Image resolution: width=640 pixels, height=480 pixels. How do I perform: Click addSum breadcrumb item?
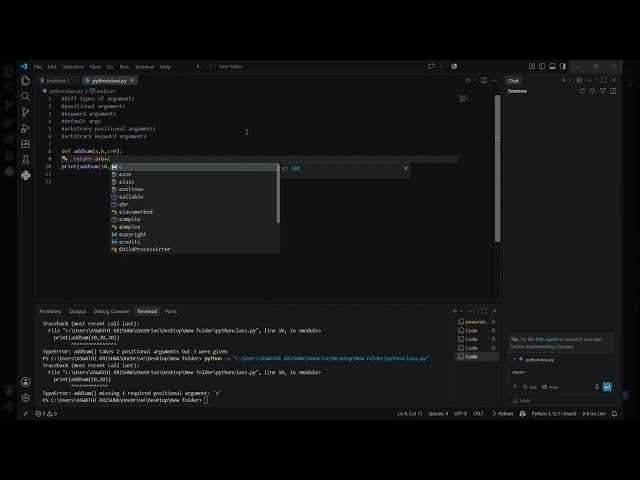(102, 91)
